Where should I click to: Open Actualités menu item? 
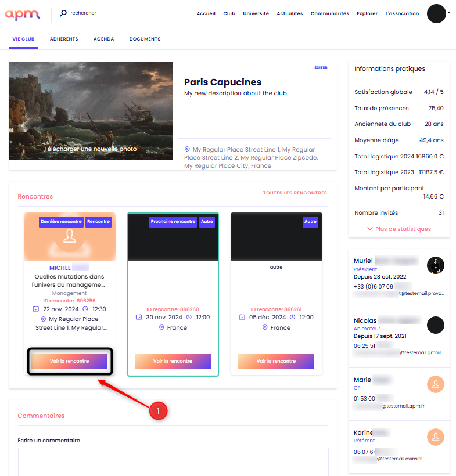tap(289, 13)
